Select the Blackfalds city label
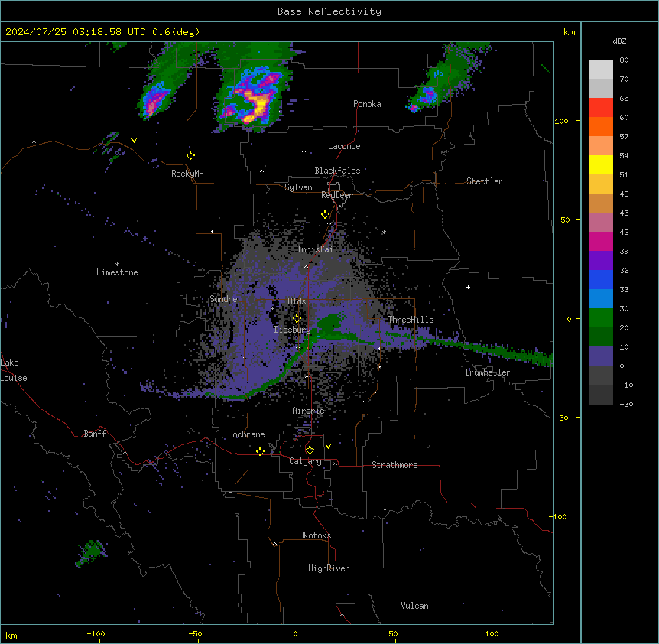The image size is (659, 644). click(x=337, y=171)
